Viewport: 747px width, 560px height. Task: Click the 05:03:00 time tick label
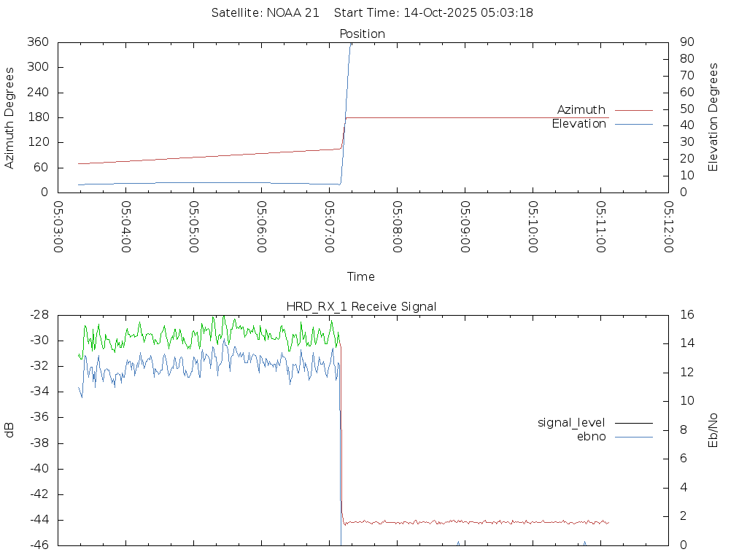click(58, 227)
